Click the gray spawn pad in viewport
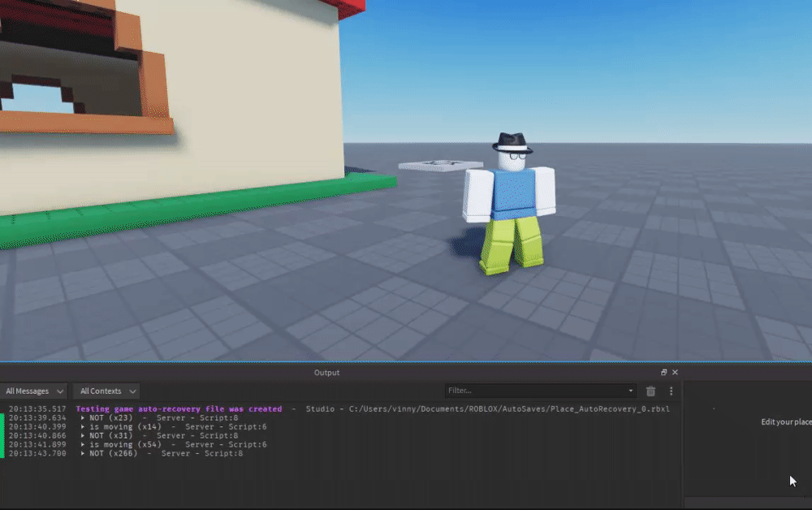Screen dimensions: 812x510 pyautogui.click(x=440, y=165)
